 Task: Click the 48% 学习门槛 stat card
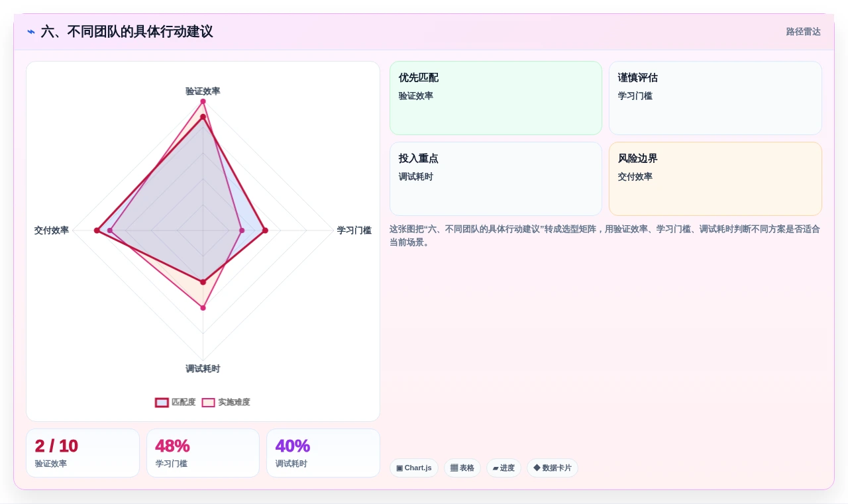click(x=203, y=453)
